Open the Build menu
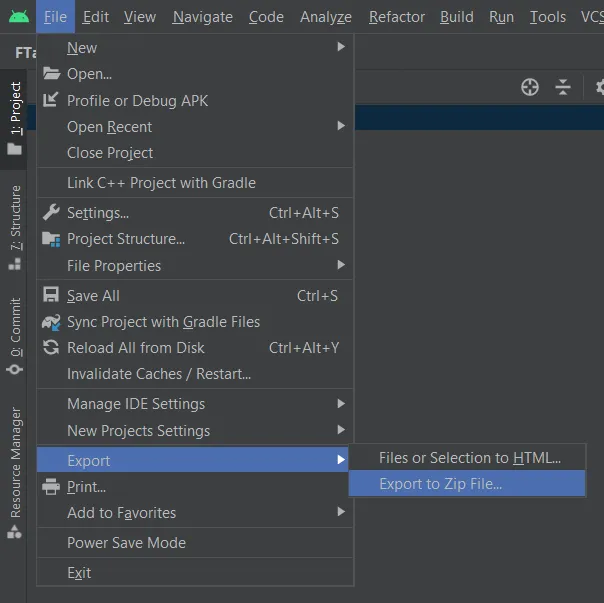Viewport: 604px width, 603px height. point(457,17)
